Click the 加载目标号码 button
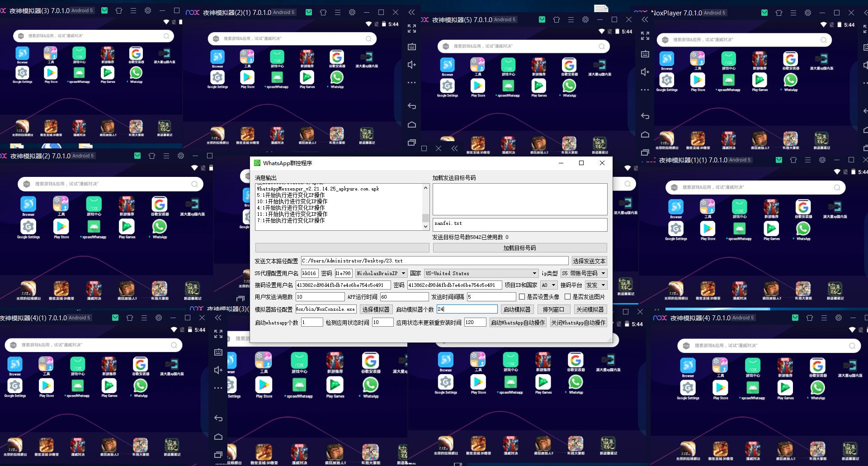The width and height of the screenshot is (868, 466). click(x=520, y=248)
